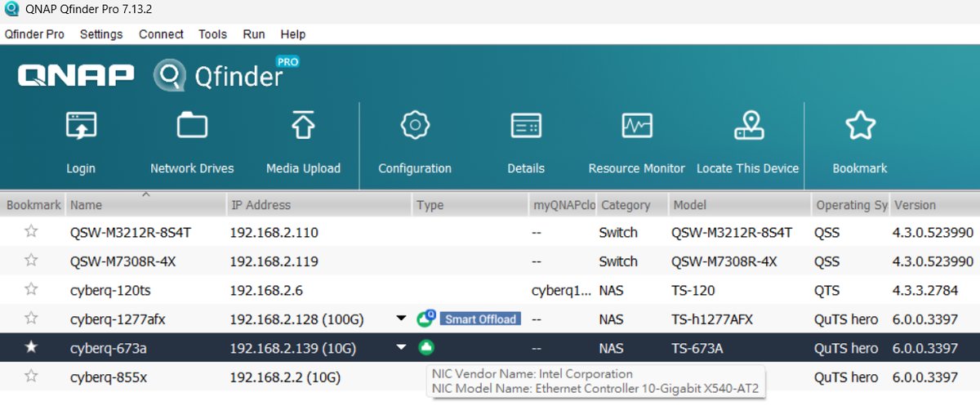Open the Configuration gear icon
Screen dimensions: 980x406
click(415, 126)
